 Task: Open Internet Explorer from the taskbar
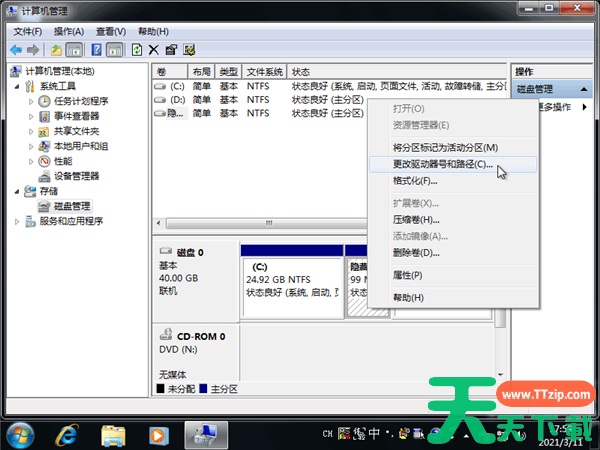click(x=68, y=435)
